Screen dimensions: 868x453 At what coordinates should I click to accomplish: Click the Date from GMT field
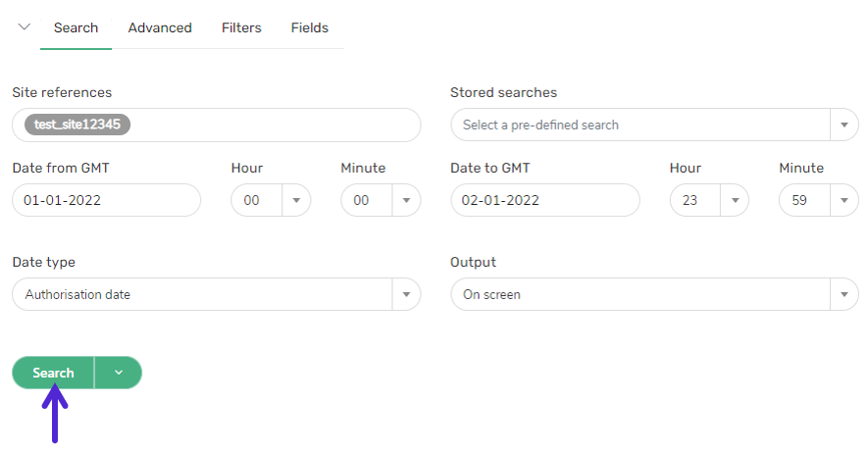pyautogui.click(x=106, y=200)
